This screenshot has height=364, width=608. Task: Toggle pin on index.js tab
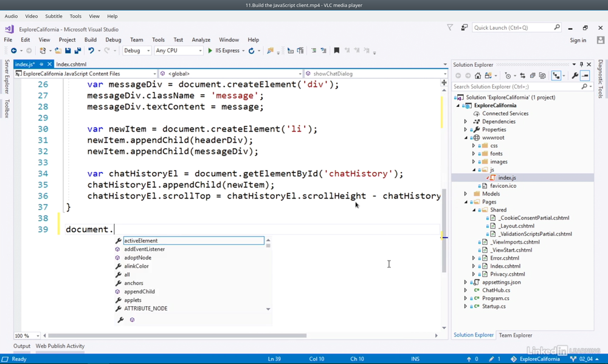pyautogui.click(x=41, y=64)
